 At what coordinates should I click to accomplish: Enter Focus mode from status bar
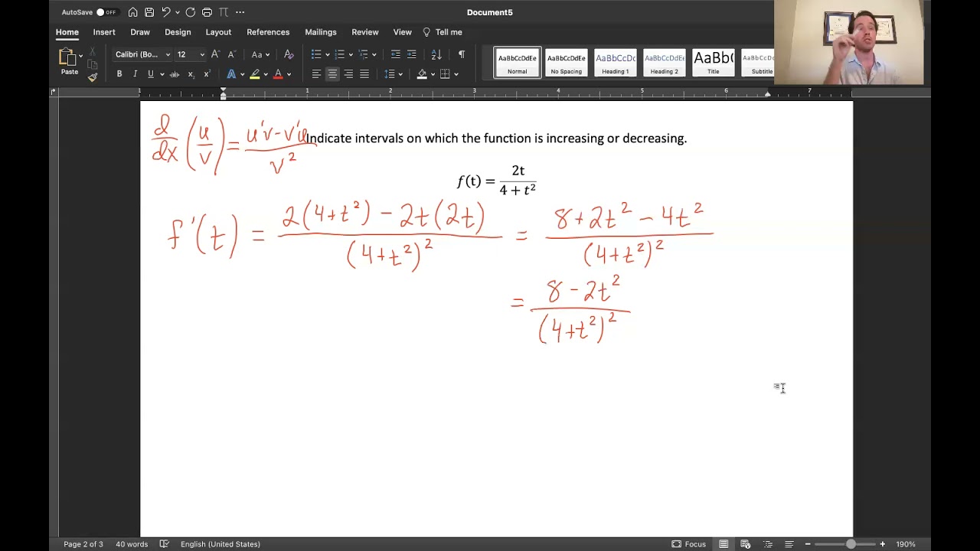coord(688,544)
